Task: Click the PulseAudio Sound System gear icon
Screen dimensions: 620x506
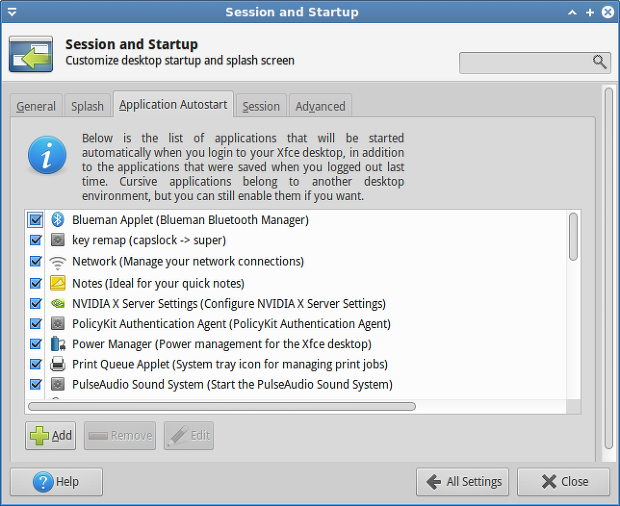Action: click(x=58, y=384)
